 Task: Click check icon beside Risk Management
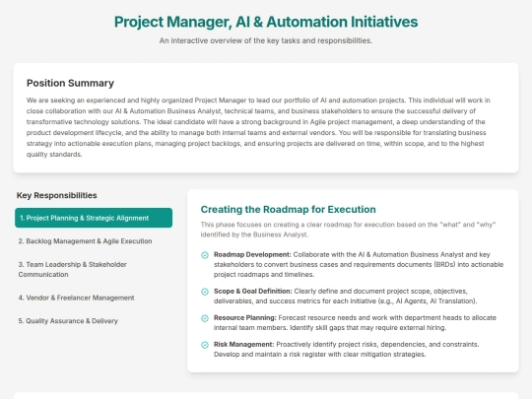[205, 345]
